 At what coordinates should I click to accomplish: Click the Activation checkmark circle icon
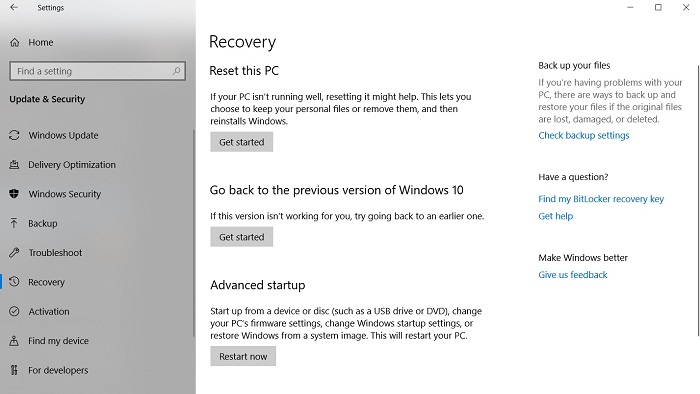click(14, 311)
